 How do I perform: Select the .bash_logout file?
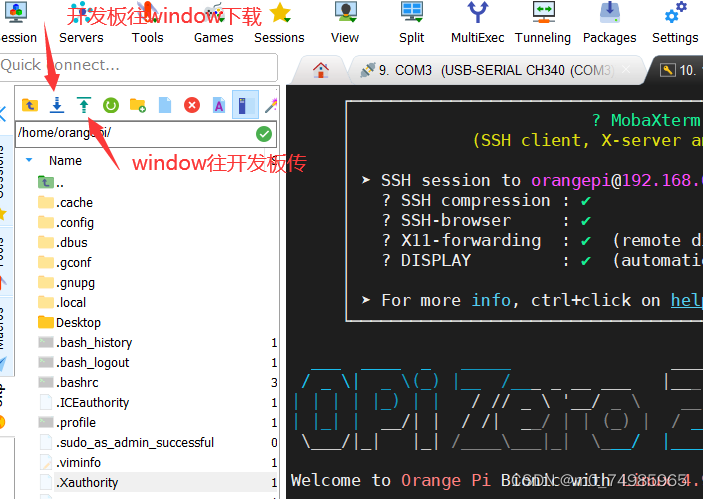[x=84, y=362]
